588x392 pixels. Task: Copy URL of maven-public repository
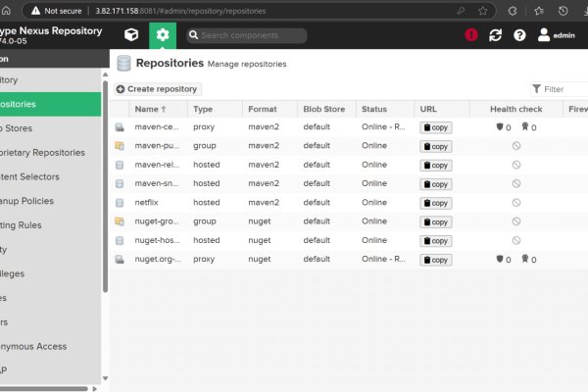[x=436, y=146]
